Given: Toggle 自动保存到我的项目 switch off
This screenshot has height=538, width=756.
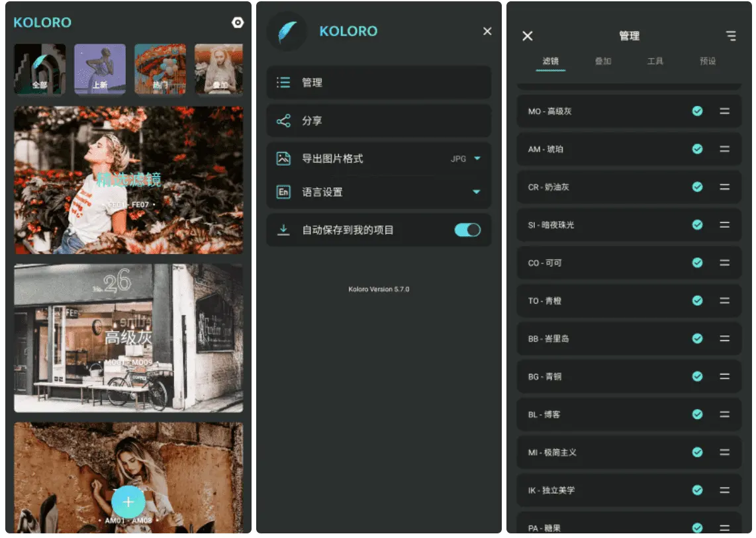Looking at the screenshot, I should pos(467,230).
